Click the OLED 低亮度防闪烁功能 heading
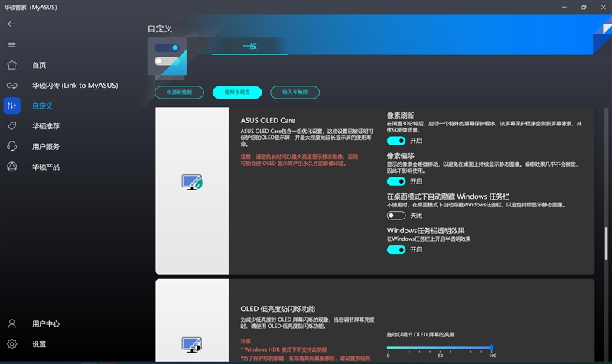The image size is (612, 364). pyautogui.click(x=278, y=309)
